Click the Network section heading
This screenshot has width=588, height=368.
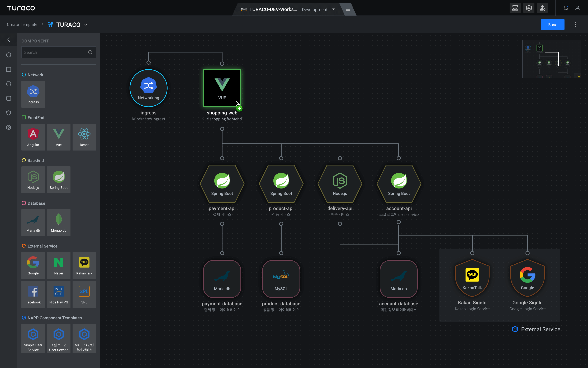click(x=33, y=75)
